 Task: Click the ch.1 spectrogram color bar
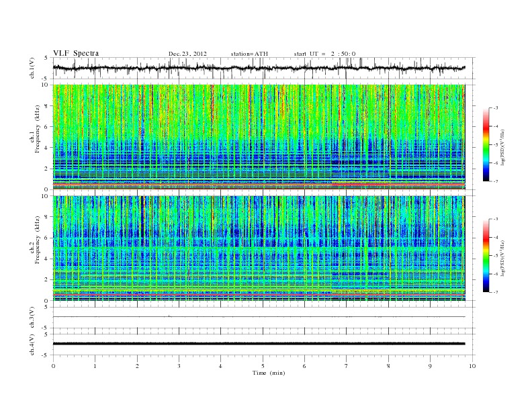click(x=486, y=145)
